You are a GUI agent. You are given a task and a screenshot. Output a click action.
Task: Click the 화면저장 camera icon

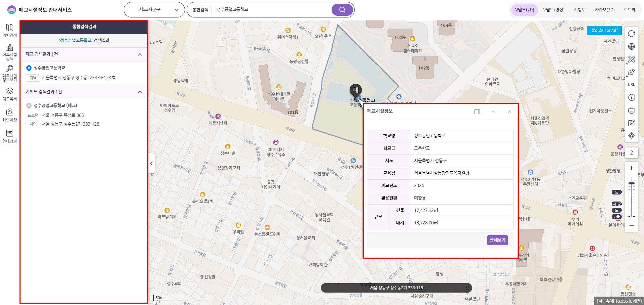point(10,115)
